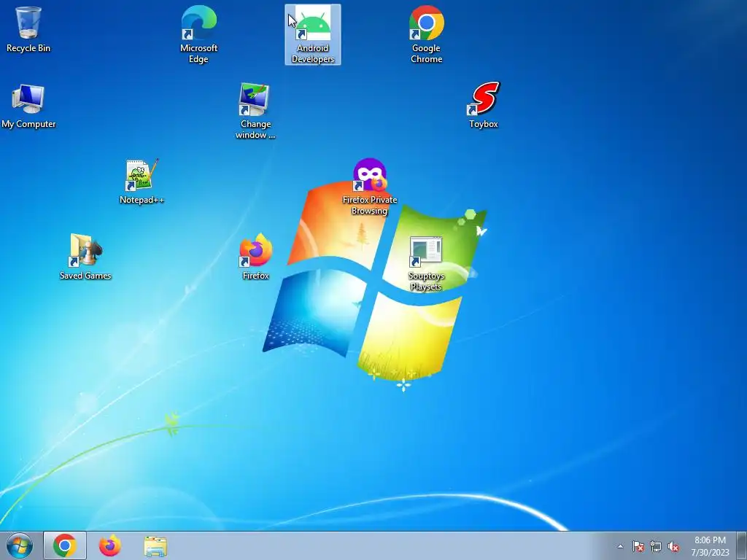The image size is (747, 560).
Task: Show hidden icons in system tray
Action: click(620, 546)
